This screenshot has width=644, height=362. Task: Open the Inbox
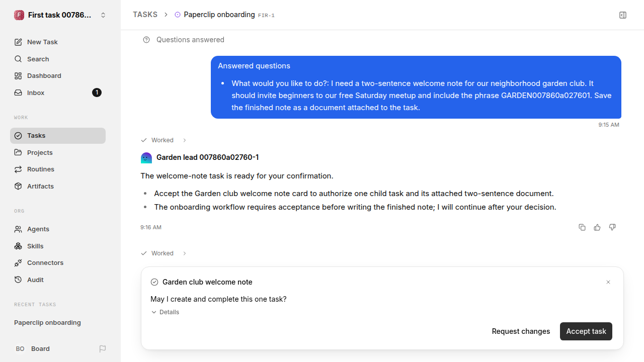click(x=58, y=93)
